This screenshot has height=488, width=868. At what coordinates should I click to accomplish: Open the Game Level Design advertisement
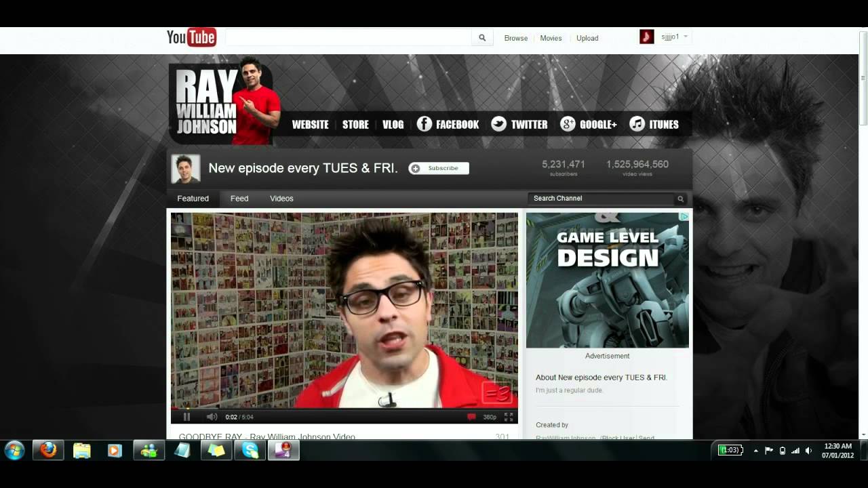(x=608, y=281)
